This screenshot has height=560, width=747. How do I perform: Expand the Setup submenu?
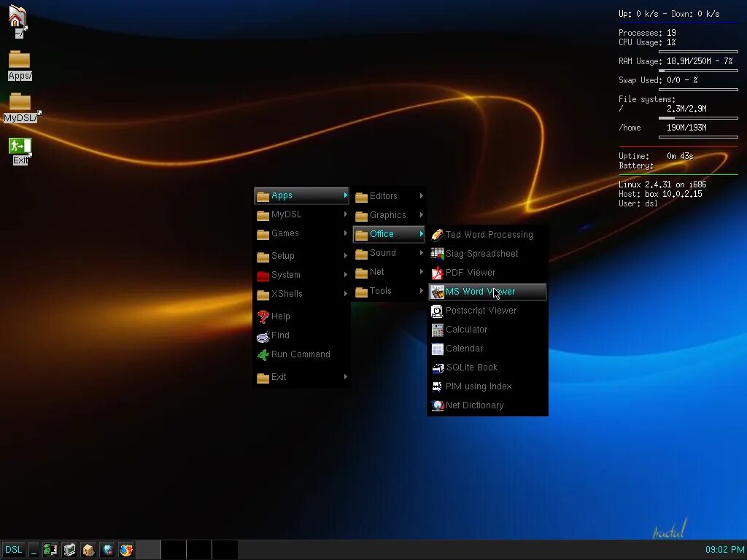302,256
